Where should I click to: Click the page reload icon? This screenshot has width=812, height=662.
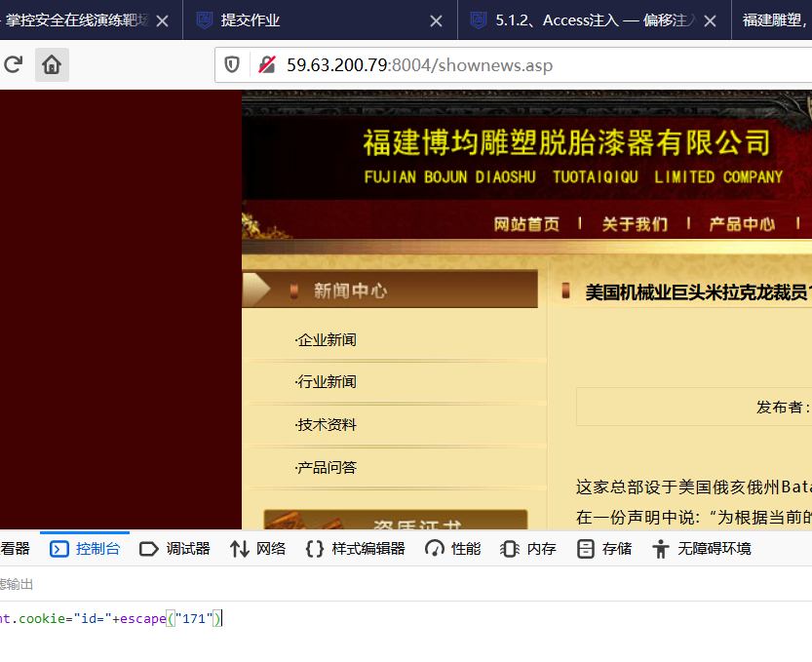click(13, 64)
